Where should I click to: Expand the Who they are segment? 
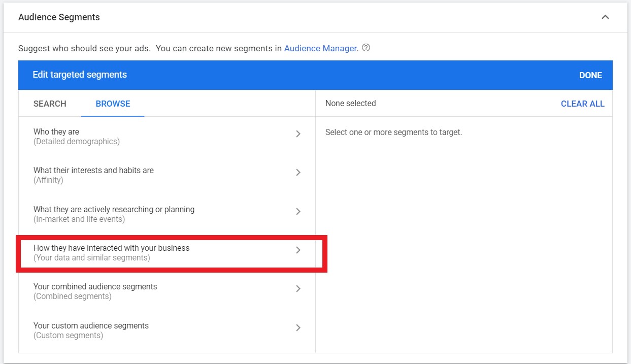298,134
